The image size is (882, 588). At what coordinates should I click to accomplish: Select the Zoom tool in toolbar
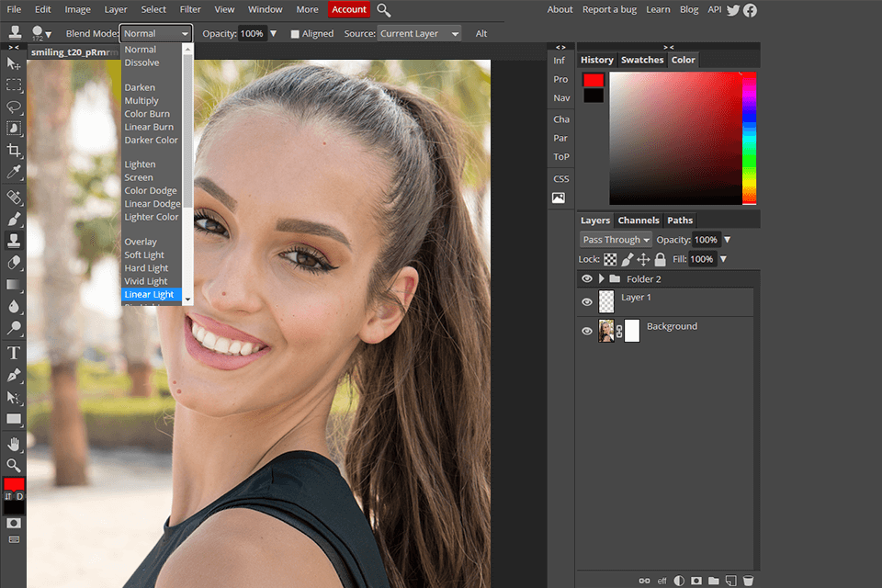point(14,465)
